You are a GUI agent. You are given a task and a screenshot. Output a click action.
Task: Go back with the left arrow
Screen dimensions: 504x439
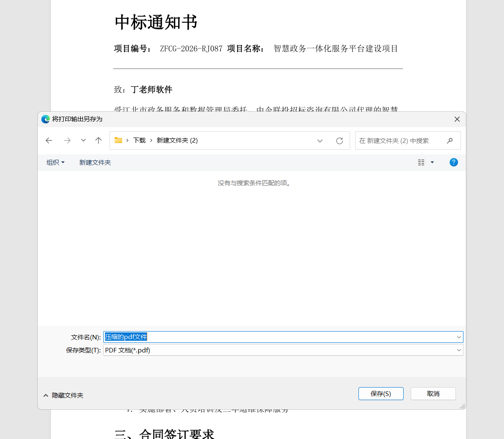49,140
